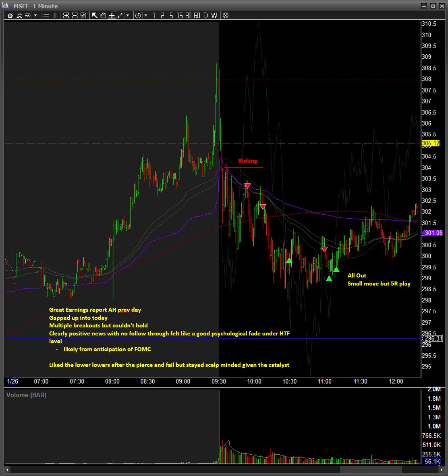Screen dimensions: 448x476
Task: Select the hand pan tool
Action: [x=103, y=15]
